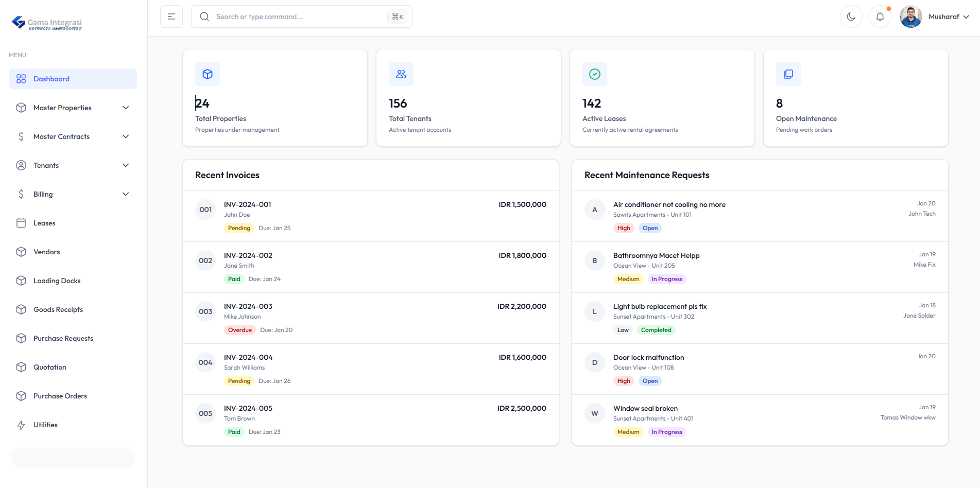Go to Loading Docks page

(73, 281)
